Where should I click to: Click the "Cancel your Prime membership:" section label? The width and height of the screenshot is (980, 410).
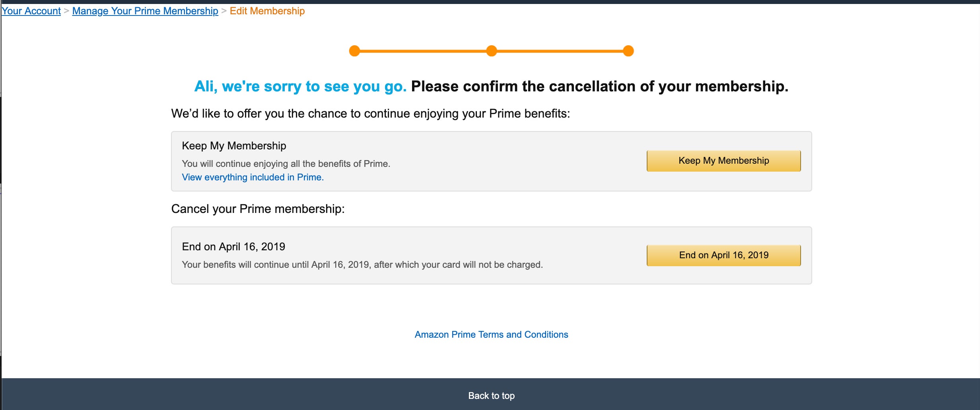point(258,209)
